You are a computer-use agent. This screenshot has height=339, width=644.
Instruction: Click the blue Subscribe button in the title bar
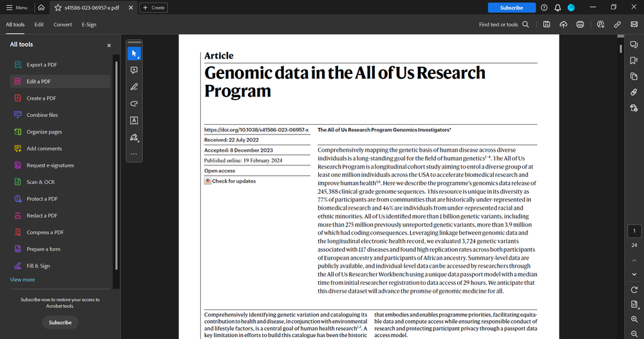[x=511, y=8]
